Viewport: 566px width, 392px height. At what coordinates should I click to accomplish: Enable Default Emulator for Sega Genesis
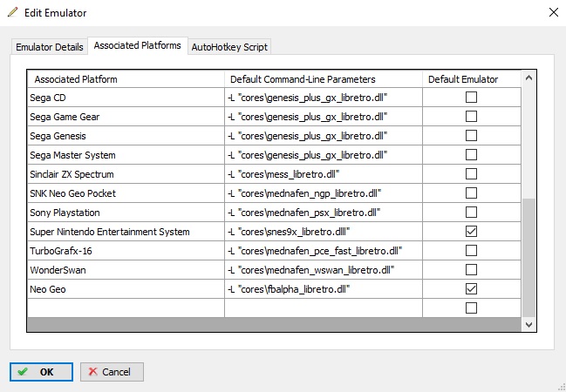[x=471, y=136]
